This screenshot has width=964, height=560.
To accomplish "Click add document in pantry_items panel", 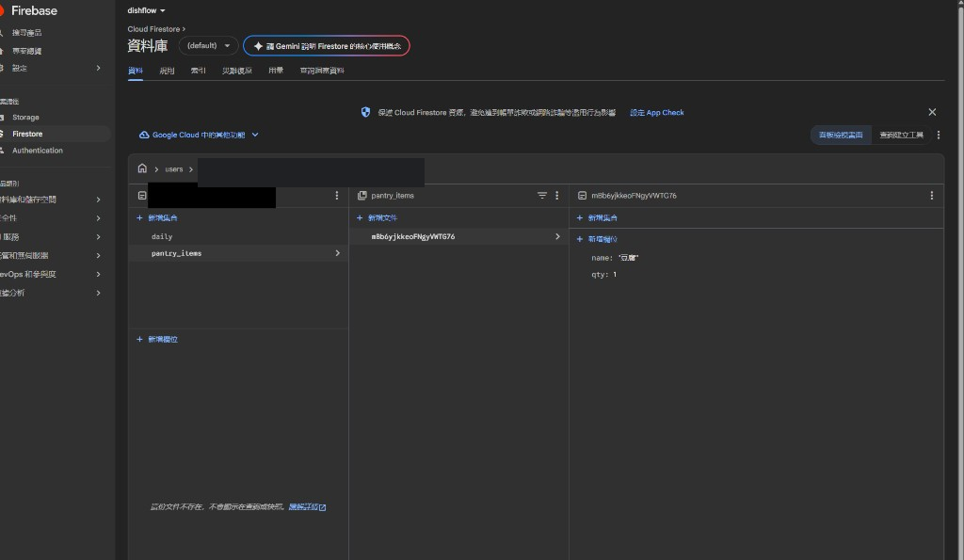I will tap(378, 217).
